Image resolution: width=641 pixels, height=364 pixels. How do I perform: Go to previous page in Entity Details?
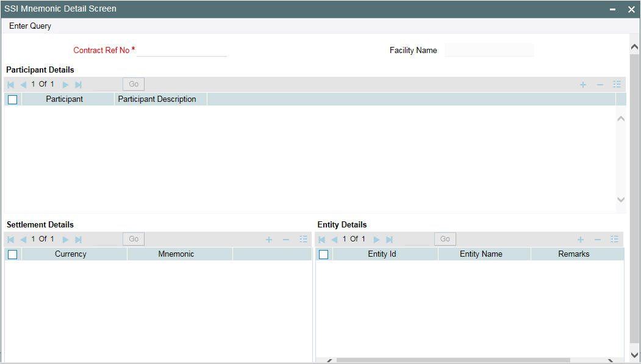pos(334,240)
